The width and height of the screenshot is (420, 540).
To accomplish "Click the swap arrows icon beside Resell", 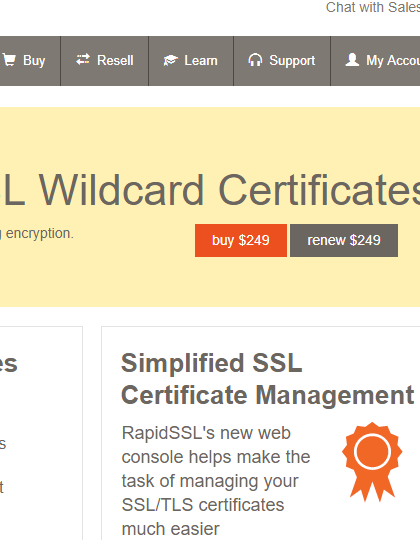I will point(83,60).
